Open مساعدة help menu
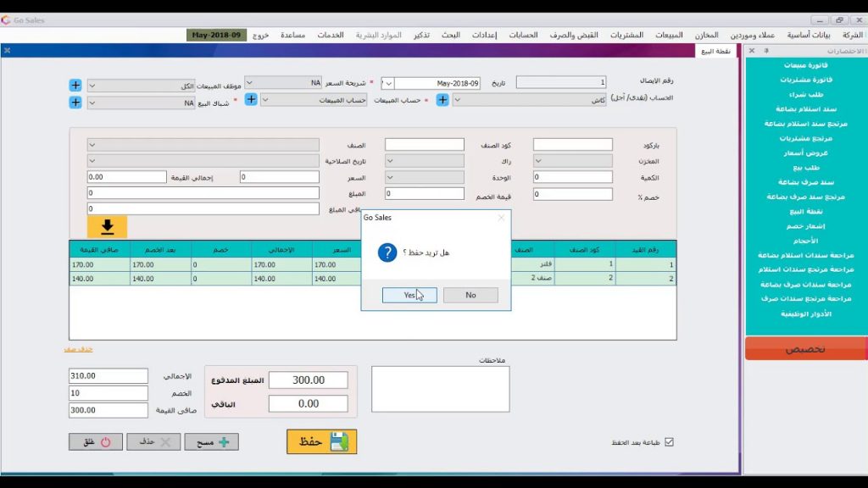The image size is (868, 488). tap(292, 35)
